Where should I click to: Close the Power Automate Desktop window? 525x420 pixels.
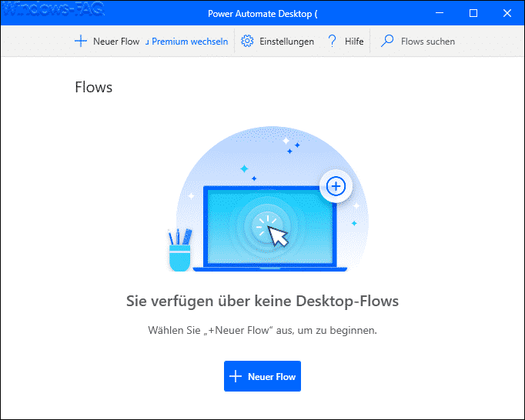[x=507, y=13]
